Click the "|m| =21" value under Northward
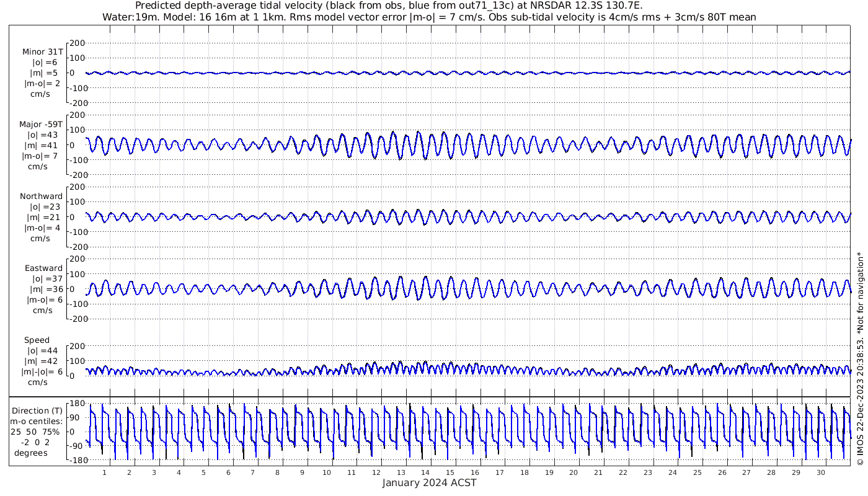 (x=45, y=217)
